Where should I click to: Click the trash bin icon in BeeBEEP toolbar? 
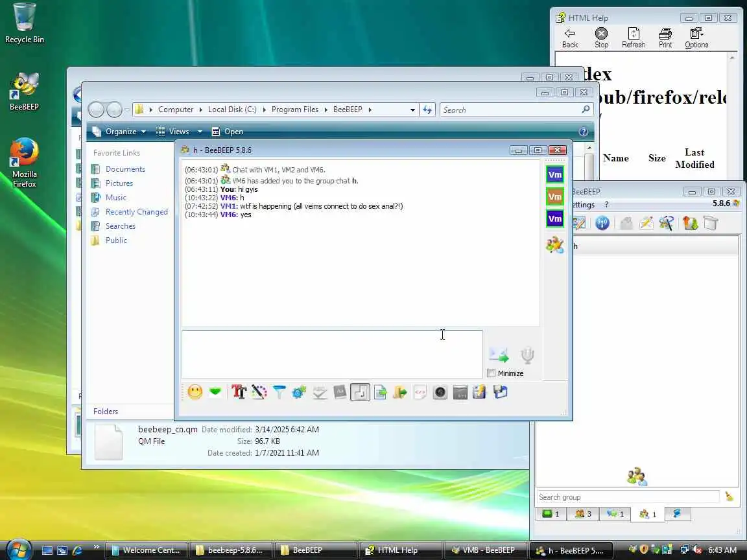point(710,223)
